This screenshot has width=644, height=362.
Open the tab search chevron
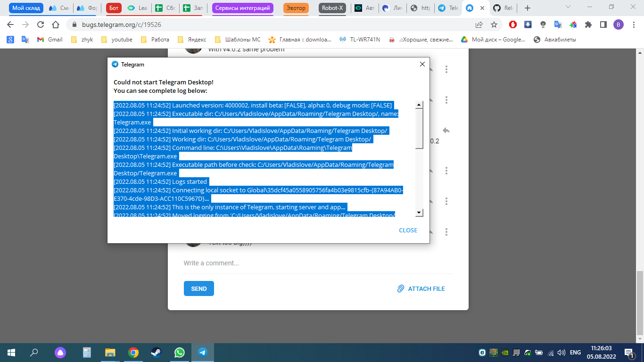(x=568, y=7)
